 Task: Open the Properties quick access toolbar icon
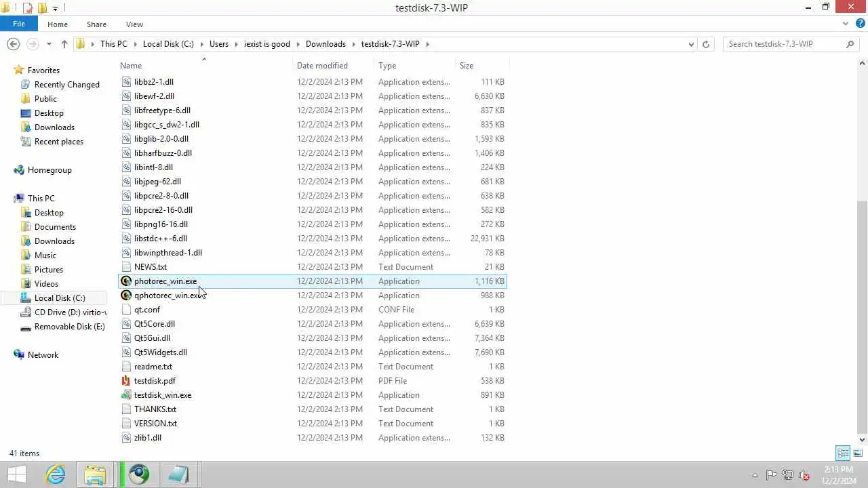pyautogui.click(x=28, y=8)
